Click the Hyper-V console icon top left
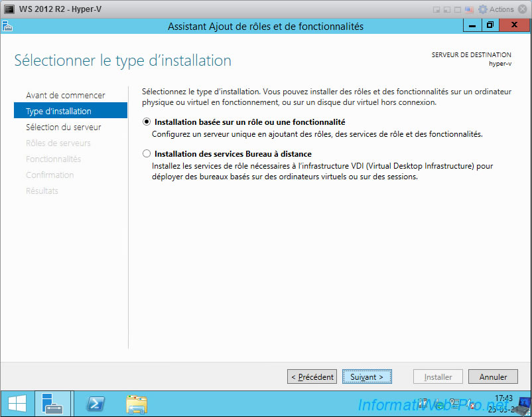532x417 pixels. 9,9
